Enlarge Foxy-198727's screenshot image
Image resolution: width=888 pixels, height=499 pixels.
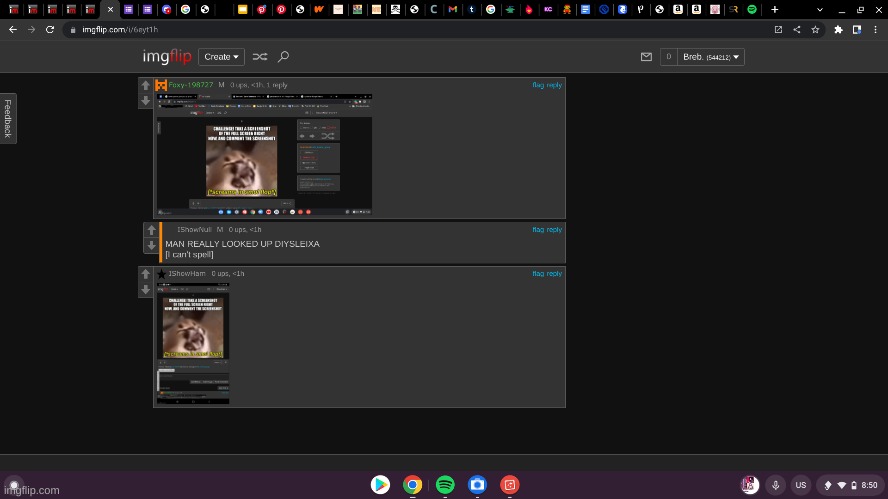click(264, 154)
